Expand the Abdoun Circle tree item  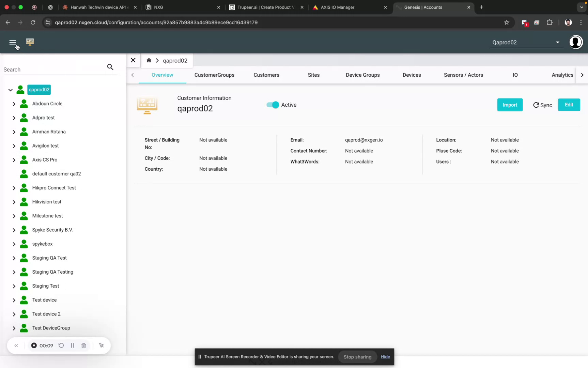[14, 104]
